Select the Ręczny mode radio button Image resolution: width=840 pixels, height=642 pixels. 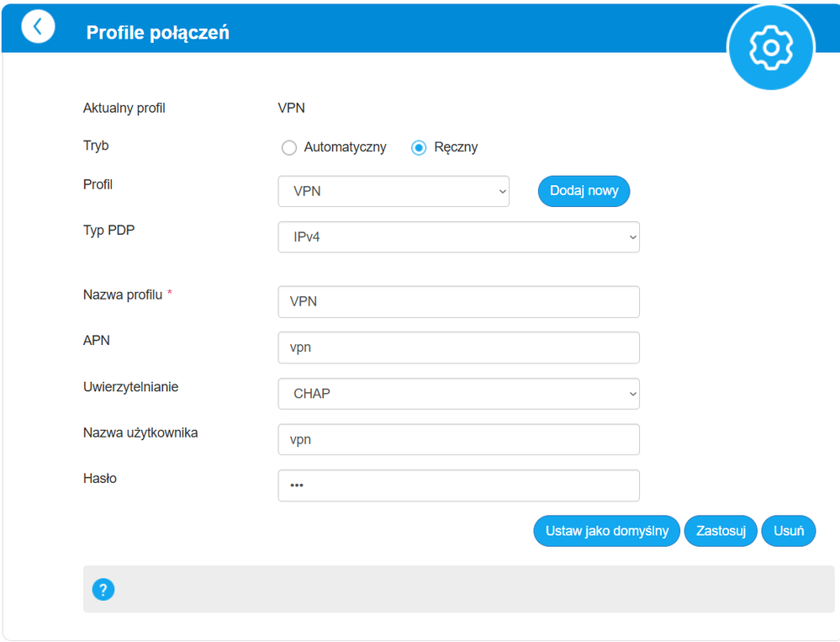point(419,148)
